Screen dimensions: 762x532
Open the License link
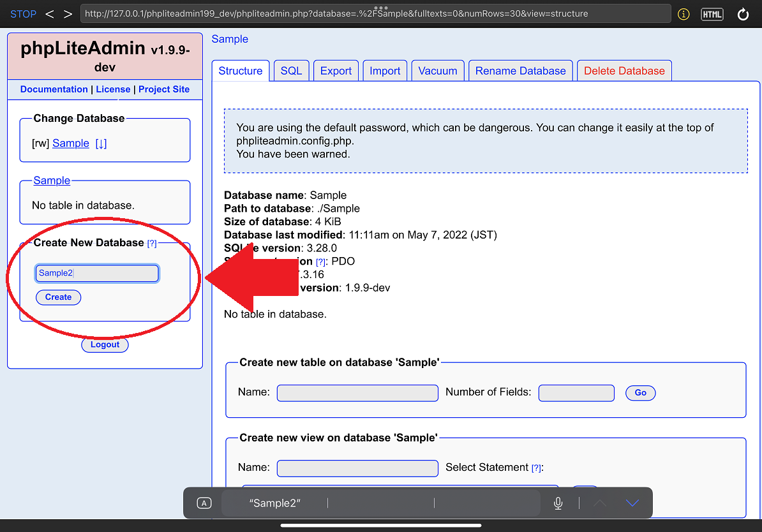tap(113, 89)
